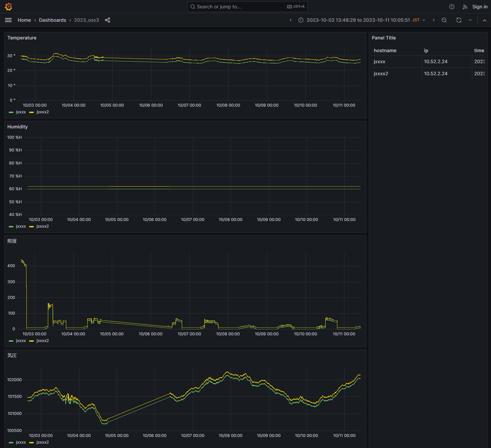Viewport: 491px width, 448px height.
Task: Sort table by hostname column header
Action: [x=385, y=50]
